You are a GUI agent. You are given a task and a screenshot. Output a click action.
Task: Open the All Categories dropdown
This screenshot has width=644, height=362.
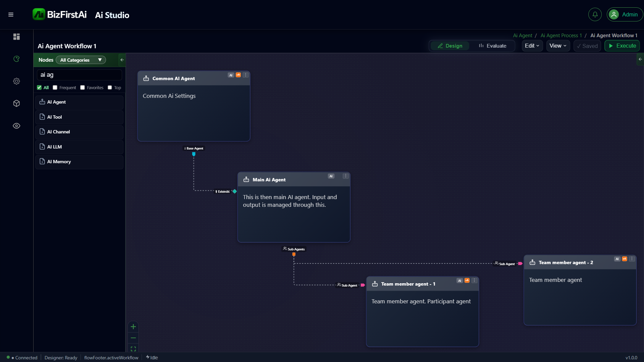click(81, 60)
